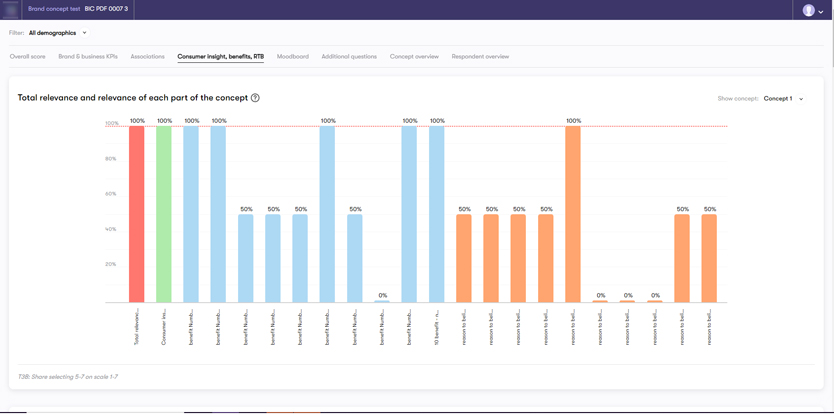Click the green Consumer insight bar
This screenshot has height=414, width=834.
pos(164,215)
